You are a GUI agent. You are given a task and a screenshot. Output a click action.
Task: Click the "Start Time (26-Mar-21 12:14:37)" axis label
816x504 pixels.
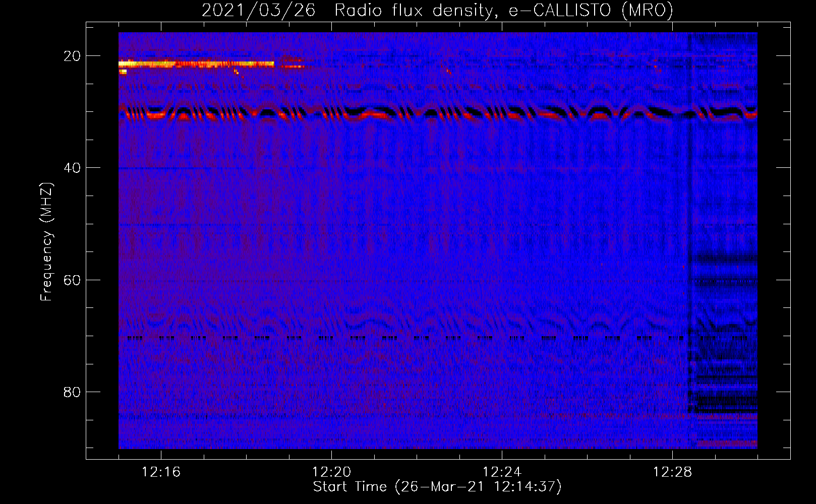coord(437,487)
